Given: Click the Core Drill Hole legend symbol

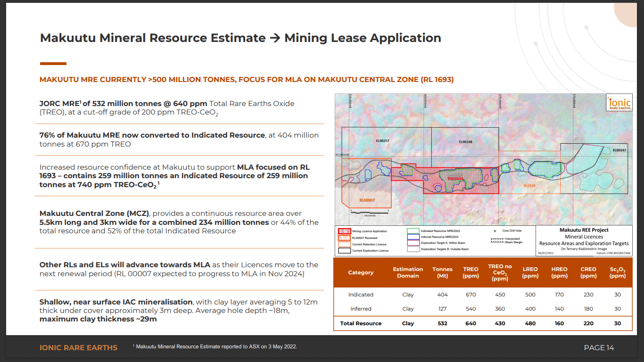Looking at the screenshot, I should click(x=495, y=231).
